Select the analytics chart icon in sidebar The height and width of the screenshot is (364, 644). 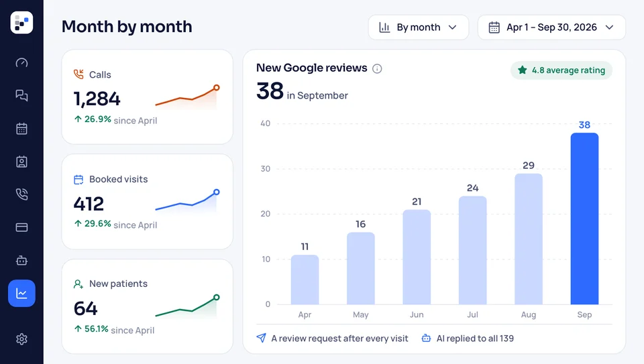pyautogui.click(x=21, y=294)
